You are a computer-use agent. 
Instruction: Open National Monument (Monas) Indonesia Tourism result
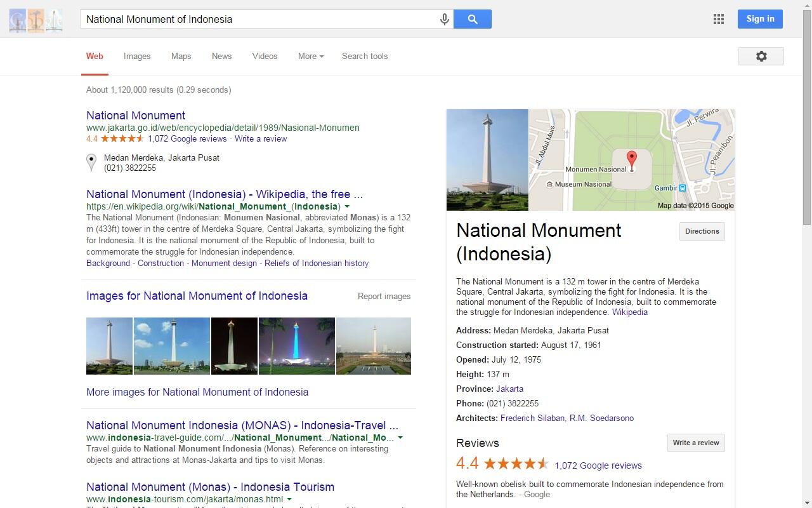click(x=210, y=487)
